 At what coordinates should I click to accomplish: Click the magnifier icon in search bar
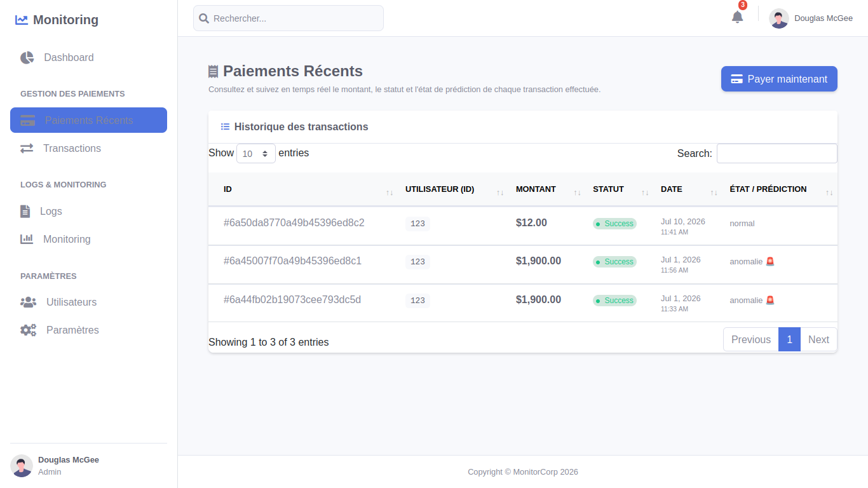point(204,18)
